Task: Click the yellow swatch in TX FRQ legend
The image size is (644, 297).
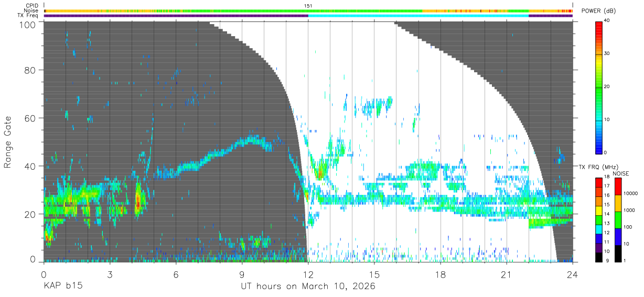Action: coord(599,211)
